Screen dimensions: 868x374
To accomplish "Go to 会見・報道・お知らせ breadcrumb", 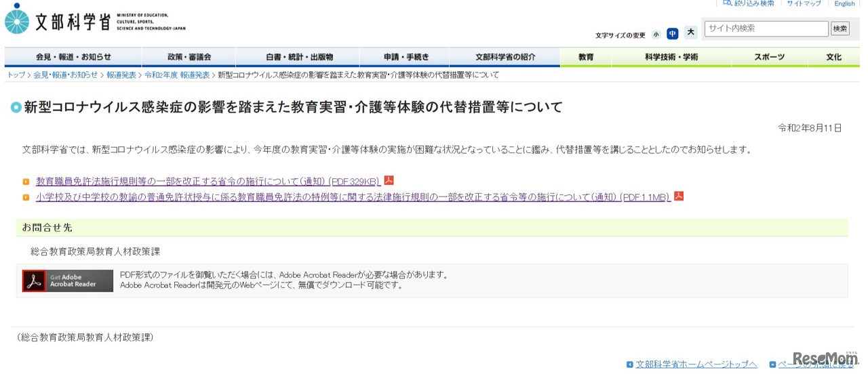I will point(66,75).
